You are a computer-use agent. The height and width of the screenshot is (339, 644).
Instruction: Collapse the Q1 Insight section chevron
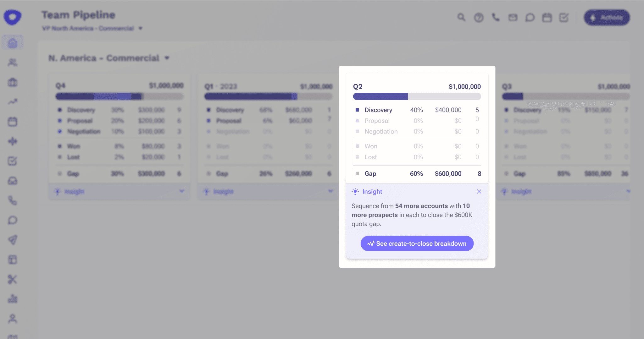(x=330, y=191)
